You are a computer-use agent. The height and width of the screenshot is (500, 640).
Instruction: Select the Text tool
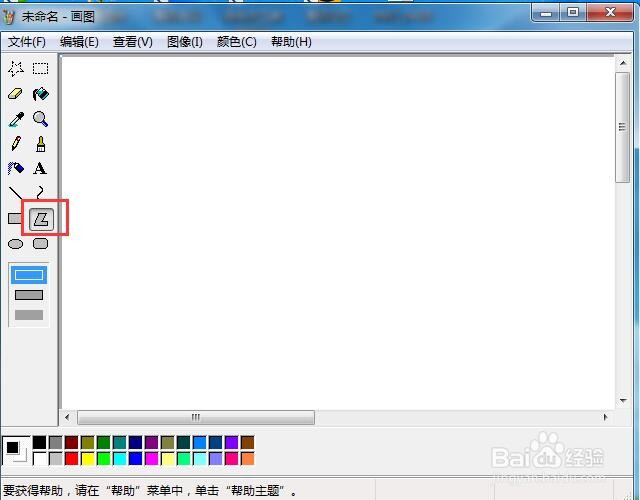coord(40,168)
